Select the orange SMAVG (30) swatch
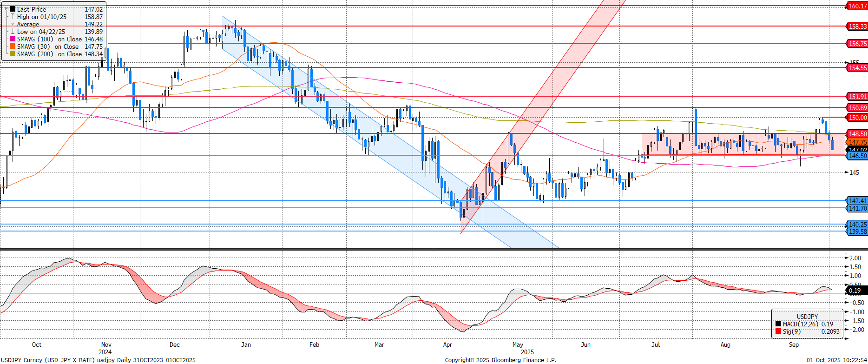Viewport: 868px width, 364px height. [13, 46]
